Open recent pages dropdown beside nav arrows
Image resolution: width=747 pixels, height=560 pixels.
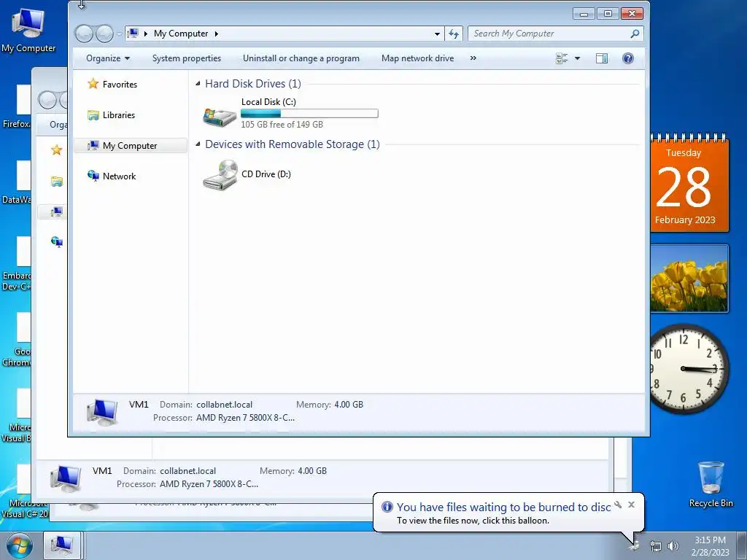point(119,34)
